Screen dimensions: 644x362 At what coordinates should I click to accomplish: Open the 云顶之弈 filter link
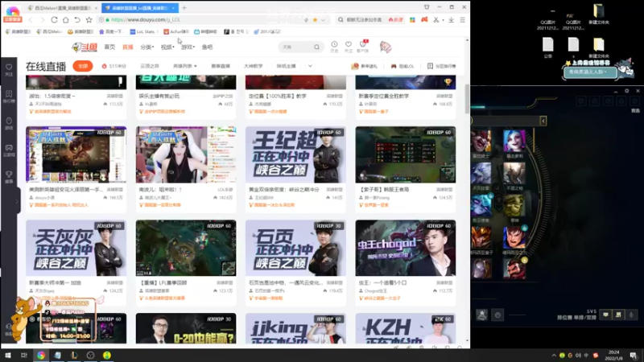coord(150,66)
